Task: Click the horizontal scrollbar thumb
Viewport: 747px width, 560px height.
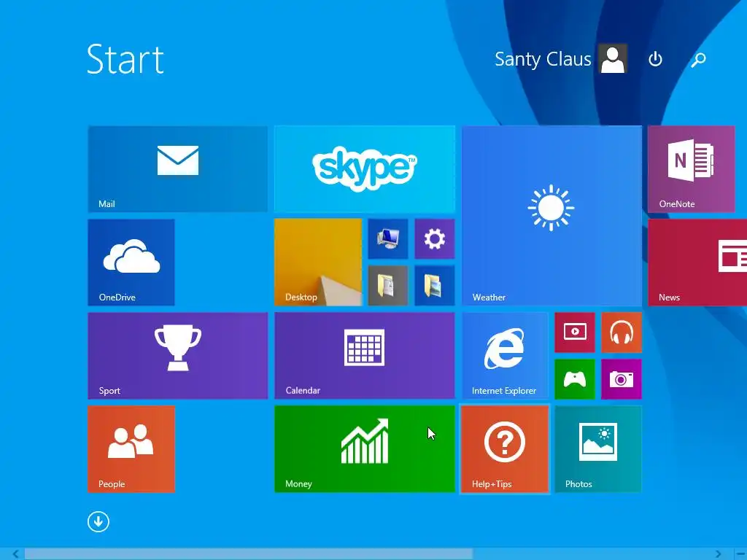Action: coord(249,554)
